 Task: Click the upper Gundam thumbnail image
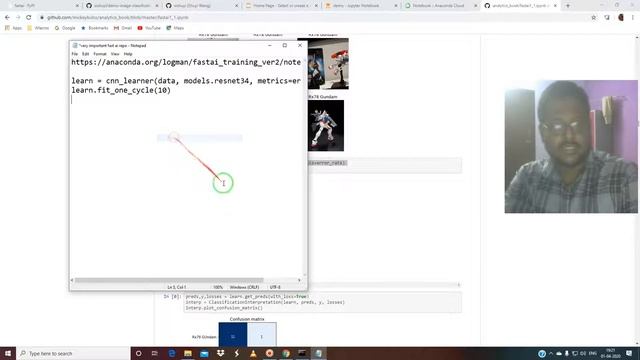point(328,64)
